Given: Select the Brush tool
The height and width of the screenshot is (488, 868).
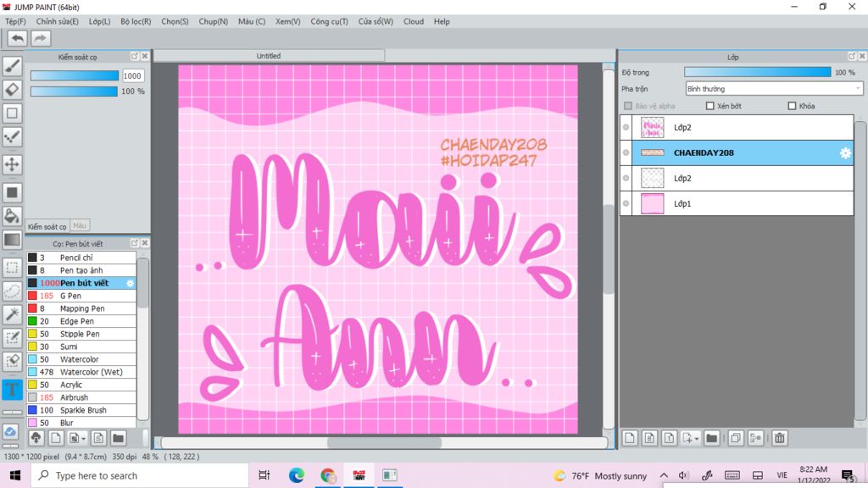Looking at the screenshot, I should coord(12,66).
